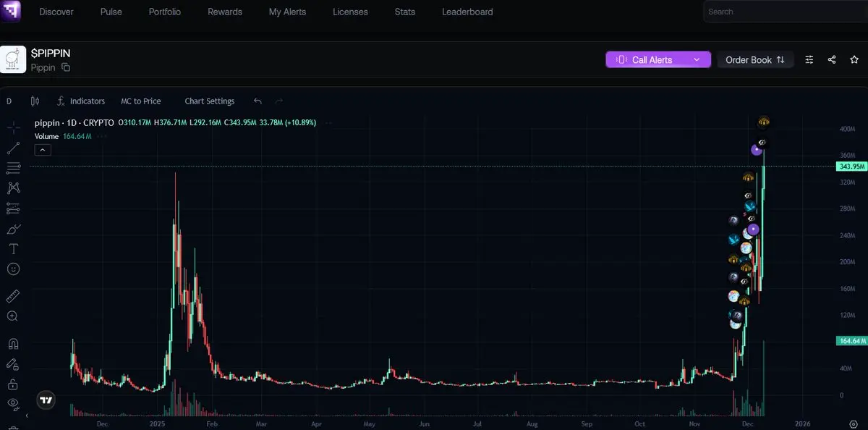Click the 2026 date axis label
This screenshot has width=868, height=430.
(801, 423)
